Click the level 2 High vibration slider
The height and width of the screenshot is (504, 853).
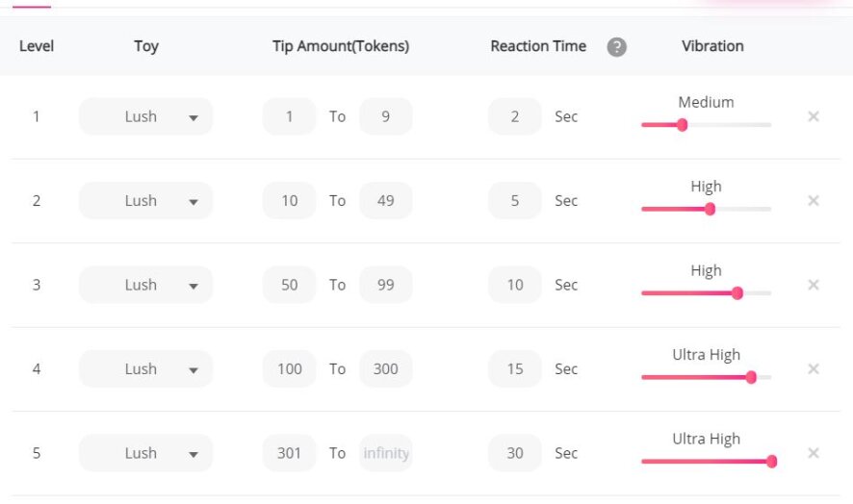click(710, 209)
